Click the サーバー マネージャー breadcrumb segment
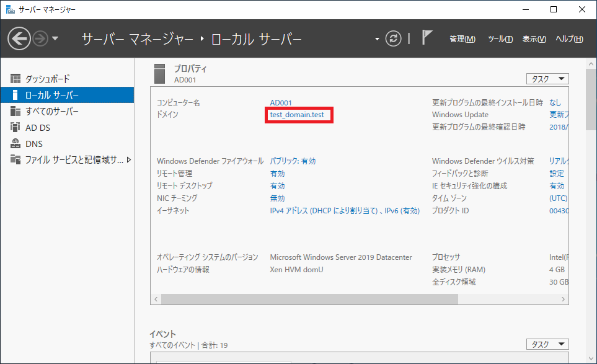 [x=138, y=39]
